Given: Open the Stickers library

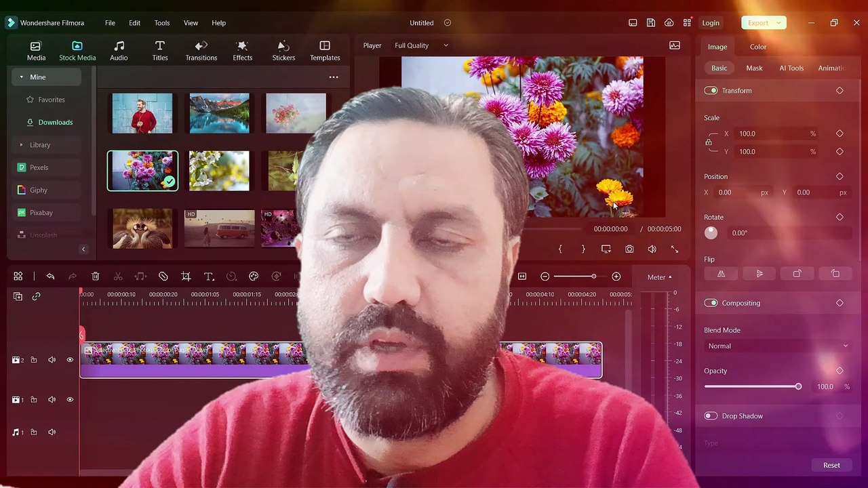Looking at the screenshot, I should pos(283,51).
